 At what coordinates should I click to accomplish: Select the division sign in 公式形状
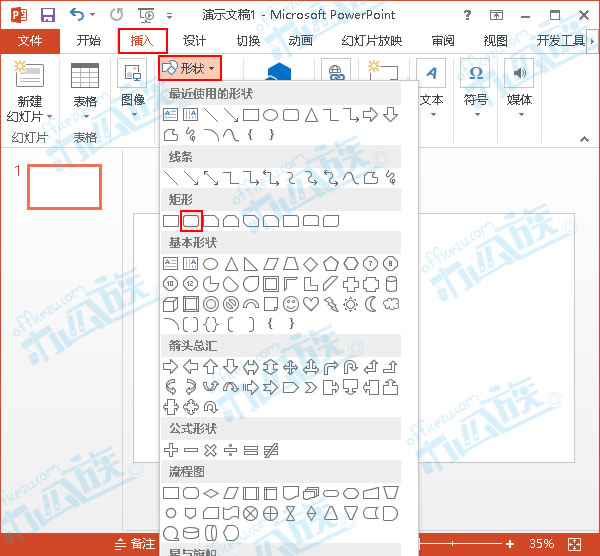[x=230, y=450]
